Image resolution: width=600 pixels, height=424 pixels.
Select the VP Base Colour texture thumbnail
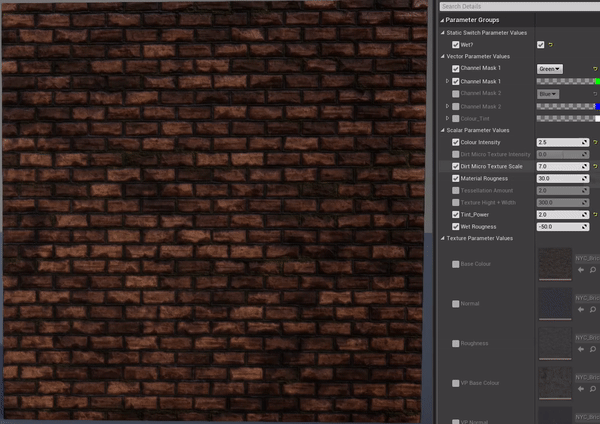pos(555,383)
